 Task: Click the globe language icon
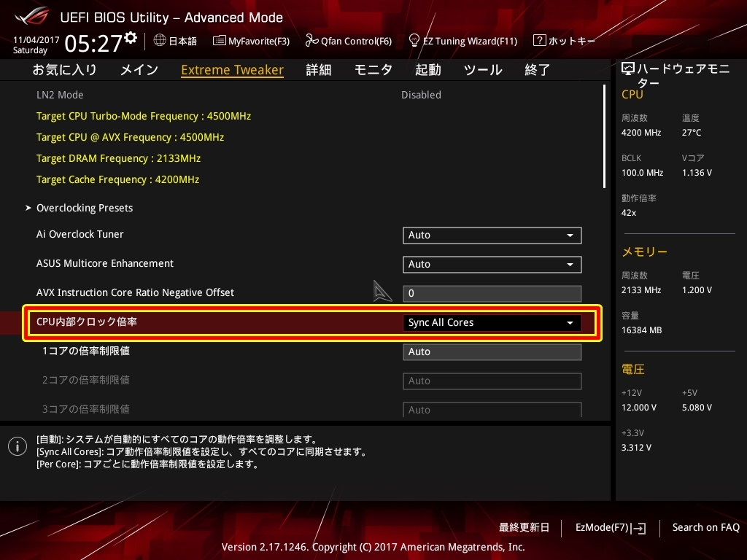coord(160,41)
